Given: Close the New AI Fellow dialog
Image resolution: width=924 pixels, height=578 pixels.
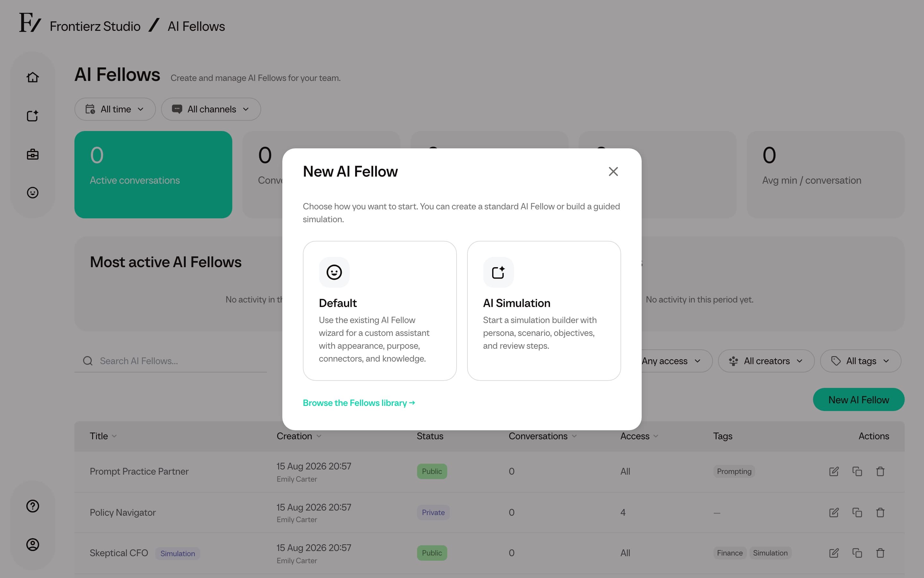Looking at the screenshot, I should [613, 172].
